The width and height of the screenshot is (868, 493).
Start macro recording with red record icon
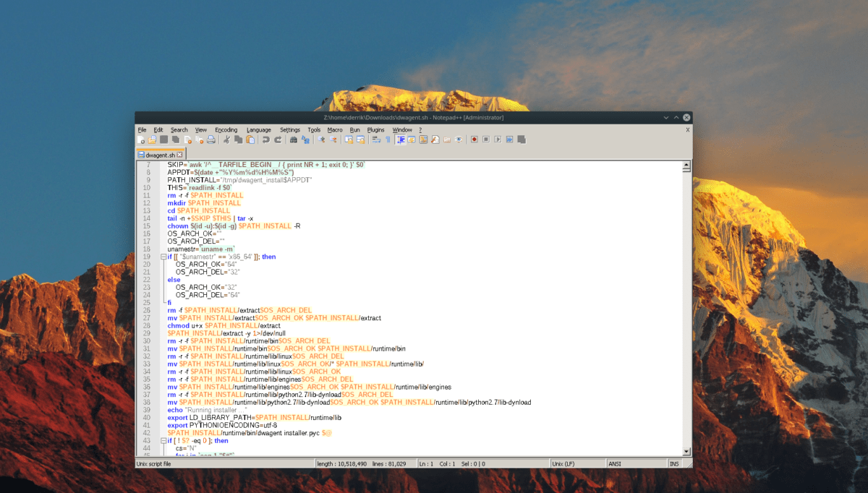(474, 139)
